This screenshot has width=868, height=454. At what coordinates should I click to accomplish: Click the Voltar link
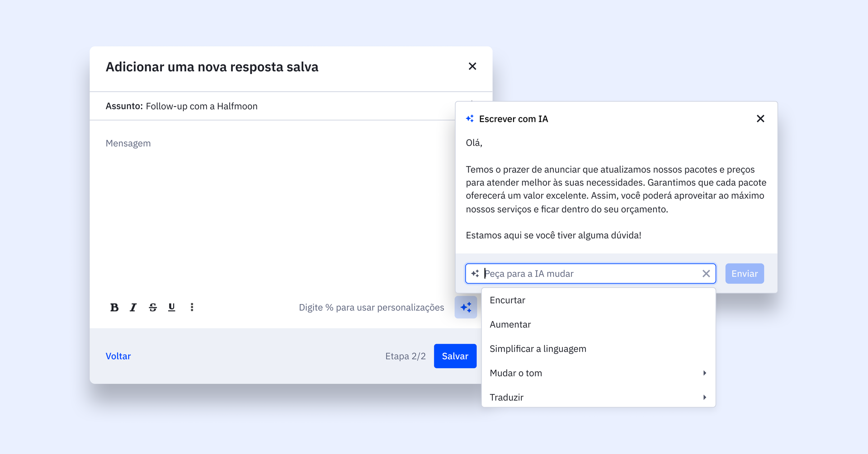[x=118, y=356]
